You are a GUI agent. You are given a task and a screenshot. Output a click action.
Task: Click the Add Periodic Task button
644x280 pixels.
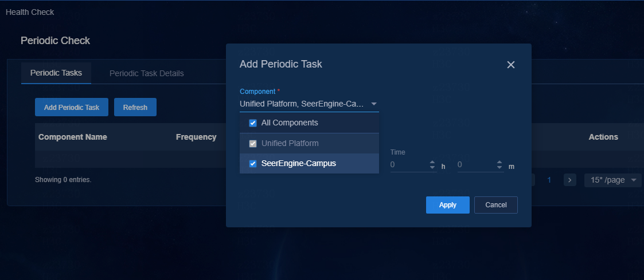[72, 107]
